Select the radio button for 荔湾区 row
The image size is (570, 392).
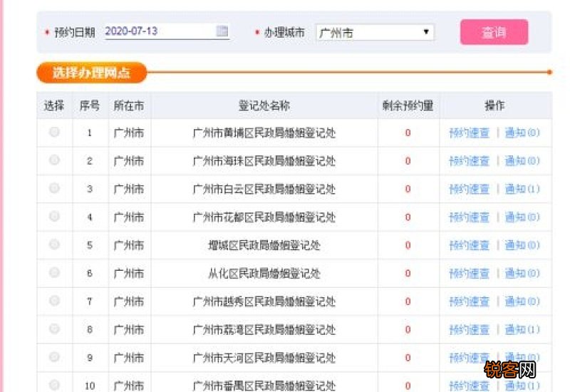point(55,329)
